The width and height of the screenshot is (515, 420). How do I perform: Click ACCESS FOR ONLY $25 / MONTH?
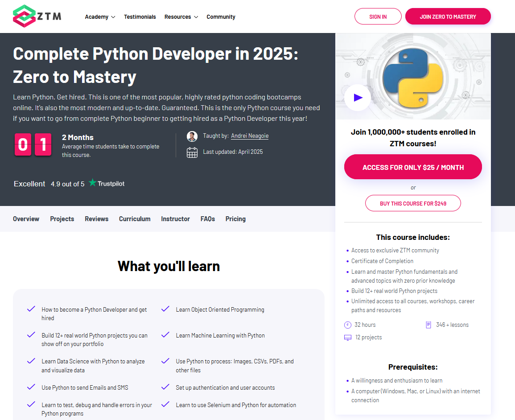(413, 167)
